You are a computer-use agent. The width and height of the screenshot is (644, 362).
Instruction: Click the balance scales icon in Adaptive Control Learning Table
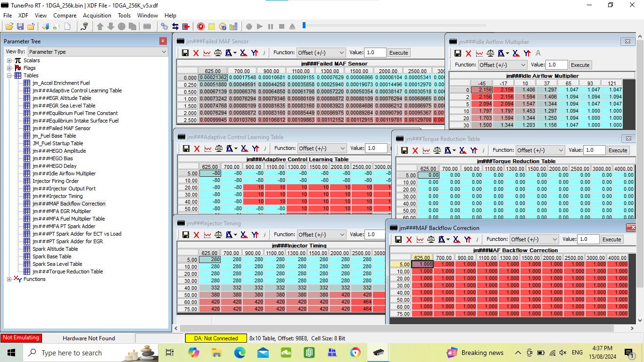(219, 148)
